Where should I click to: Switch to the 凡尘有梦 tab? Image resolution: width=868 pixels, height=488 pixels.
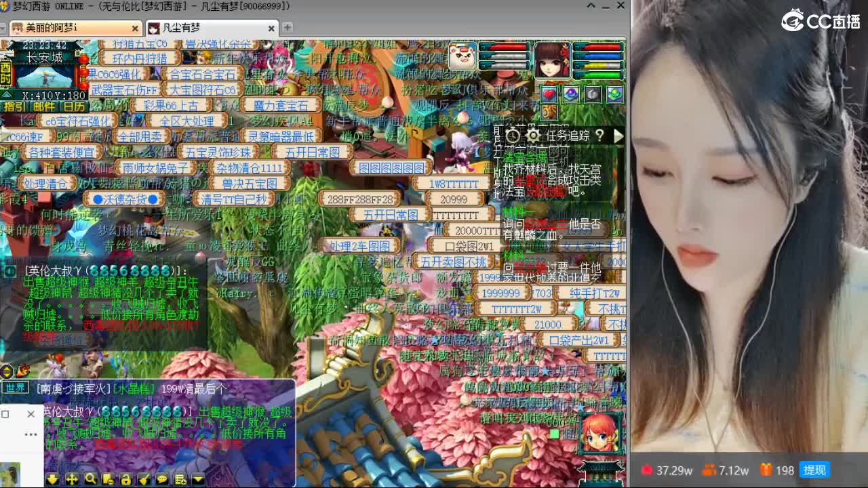[212, 28]
